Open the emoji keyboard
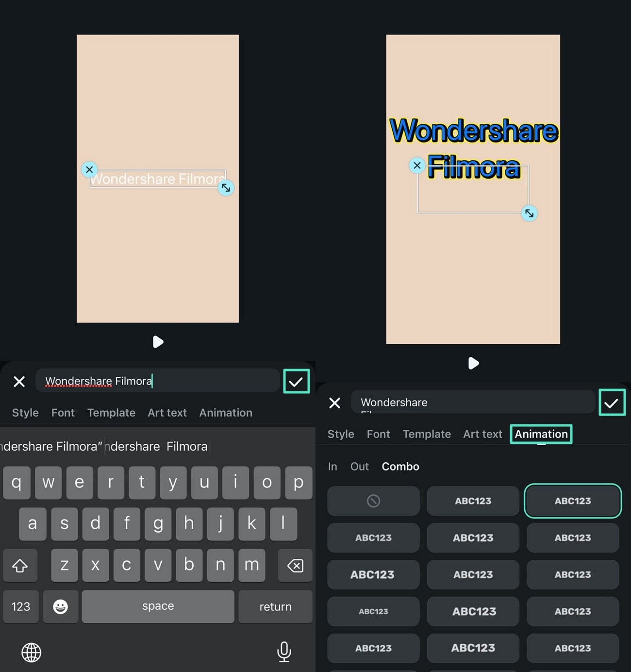Viewport: 631px width, 672px height. 61,606
